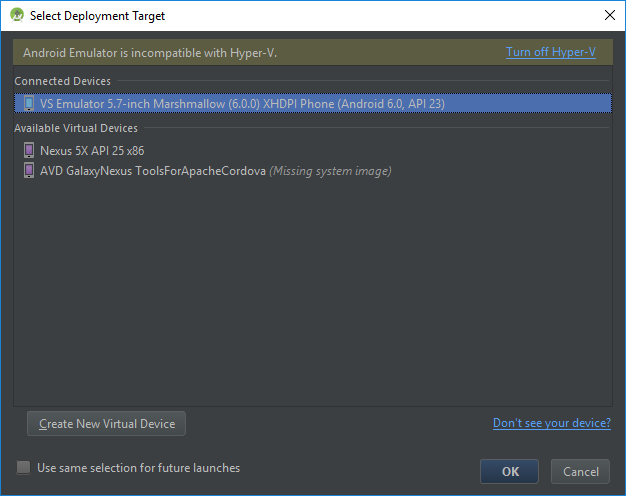626x496 pixels.
Task: Click Create New Virtual Device button
Action: coord(106,423)
